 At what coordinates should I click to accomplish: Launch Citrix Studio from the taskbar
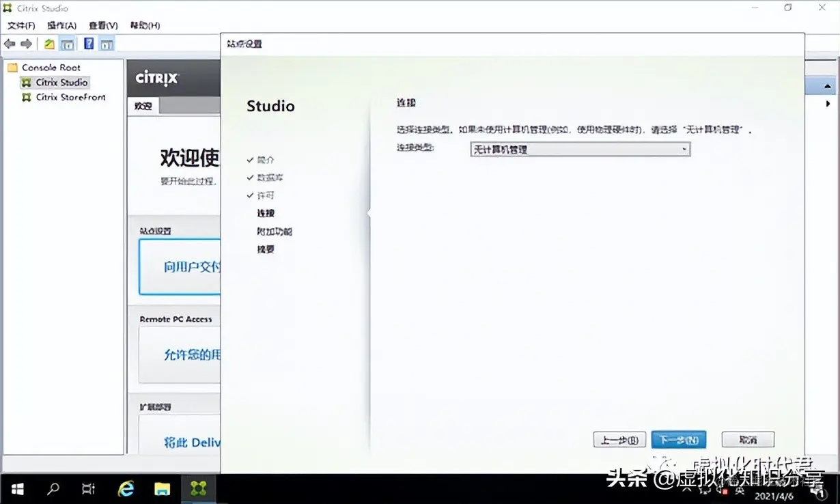click(199, 489)
